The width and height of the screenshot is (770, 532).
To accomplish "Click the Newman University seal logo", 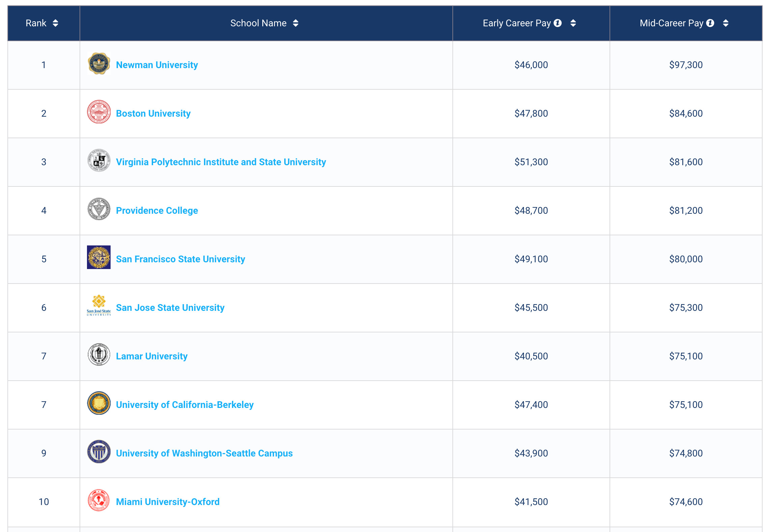I will point(99,64).
